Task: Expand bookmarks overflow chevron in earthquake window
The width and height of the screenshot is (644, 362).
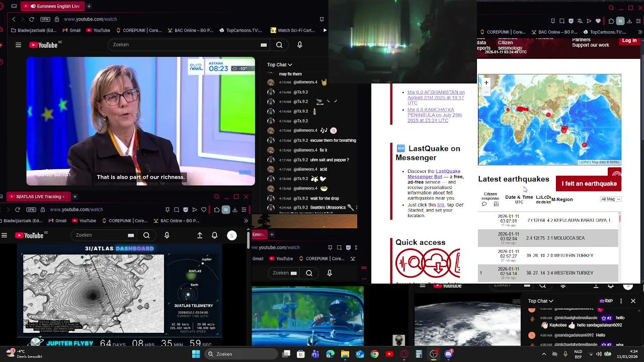Action: point(640,32)
